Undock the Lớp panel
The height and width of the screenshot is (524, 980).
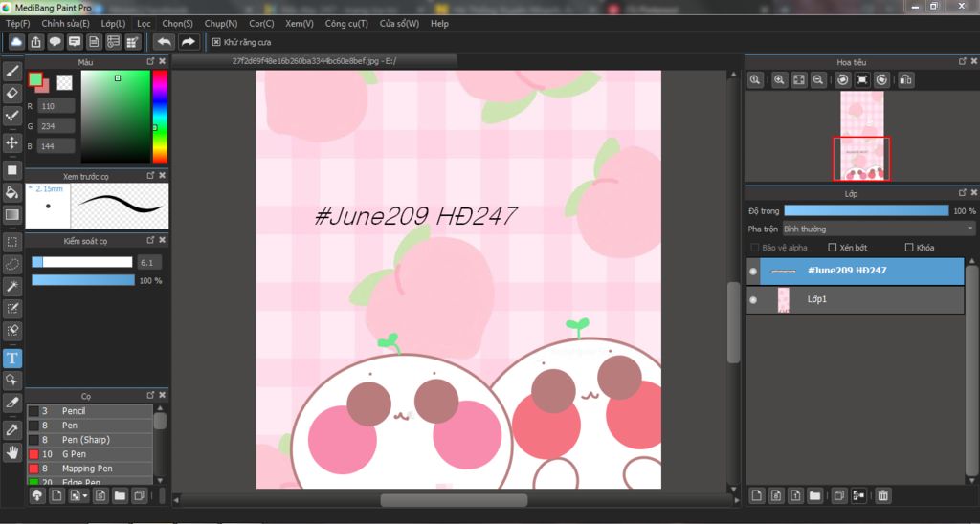963,193
